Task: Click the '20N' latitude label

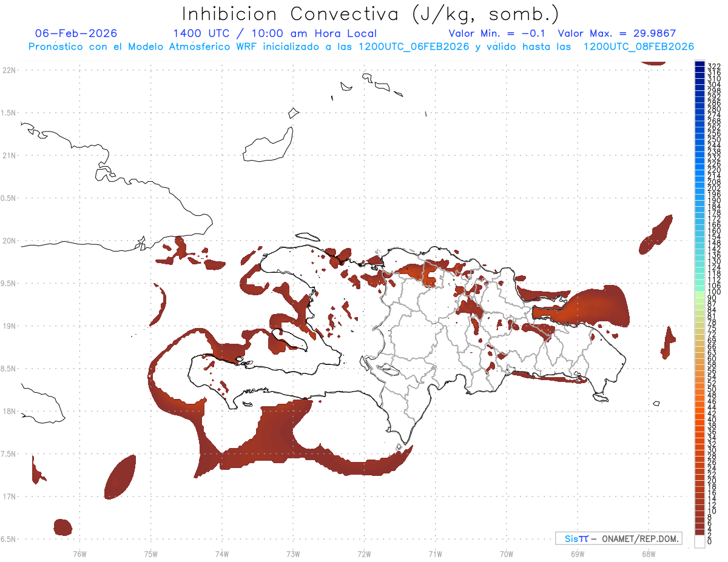Action: [8, 241]
